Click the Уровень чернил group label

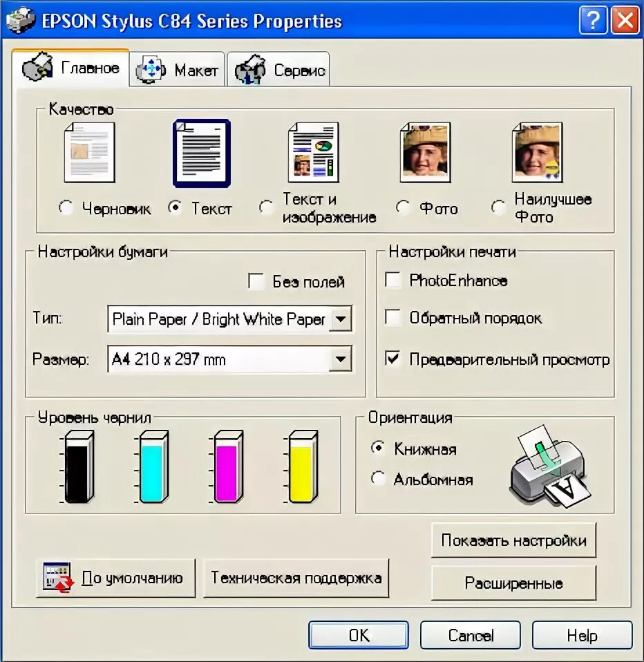tap(95, 417)
